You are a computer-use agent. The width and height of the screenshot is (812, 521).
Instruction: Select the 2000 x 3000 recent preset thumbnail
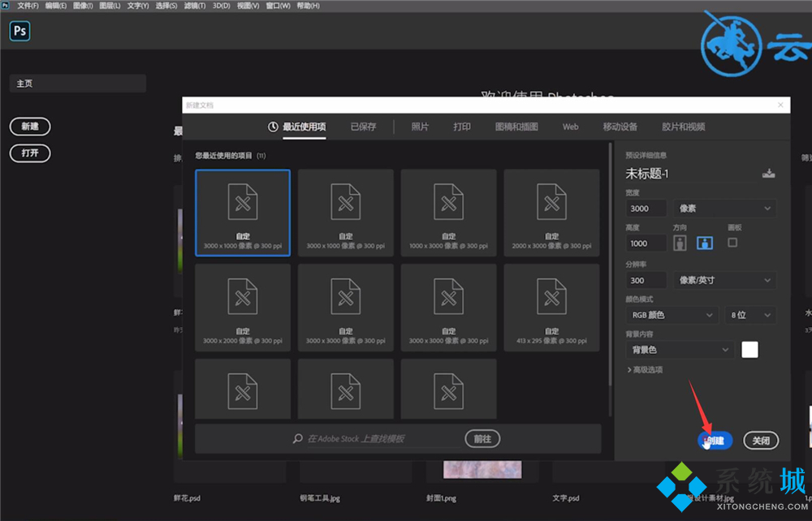point(551,213)
